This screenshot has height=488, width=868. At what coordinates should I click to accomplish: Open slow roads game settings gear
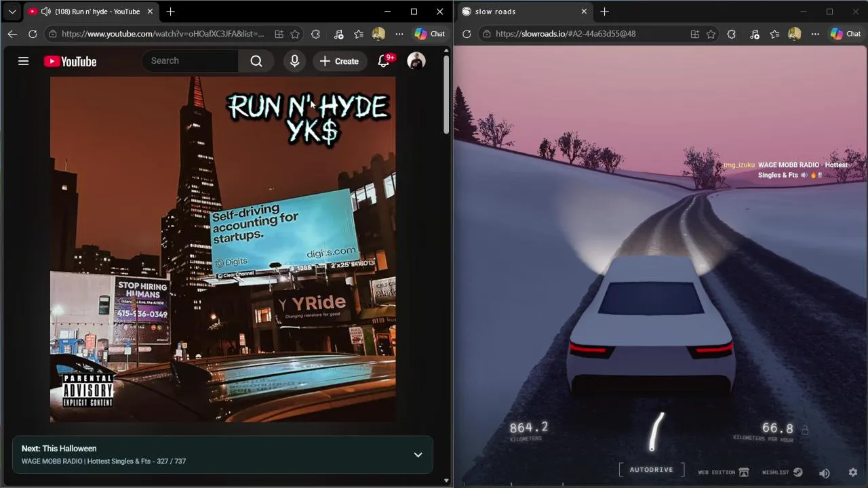[853, 472]
